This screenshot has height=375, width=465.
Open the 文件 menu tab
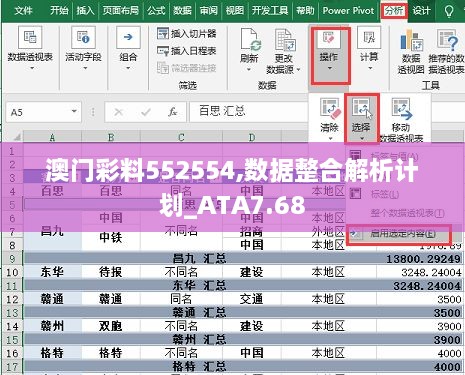[23, 11]
